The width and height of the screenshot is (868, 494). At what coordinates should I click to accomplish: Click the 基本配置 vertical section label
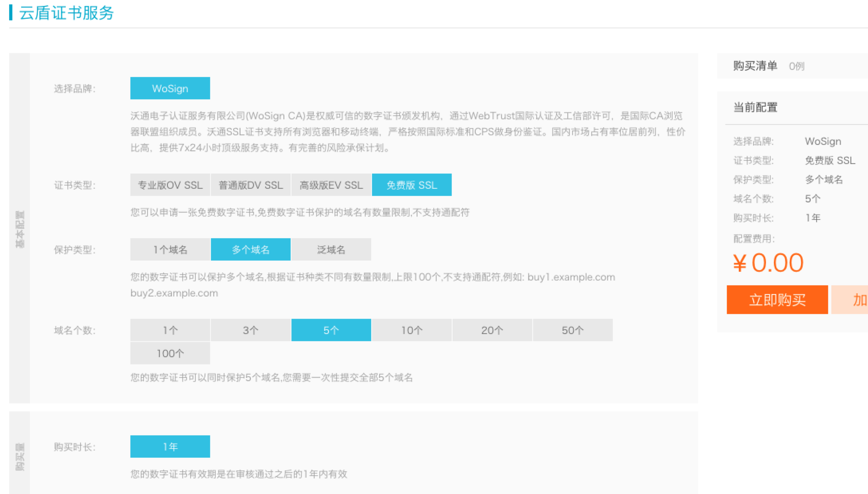(20, 229)
